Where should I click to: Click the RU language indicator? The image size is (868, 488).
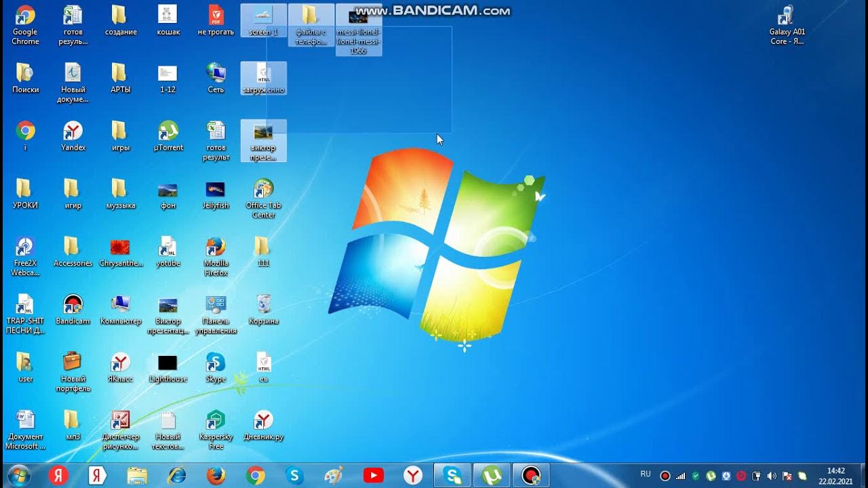point(646,474)
